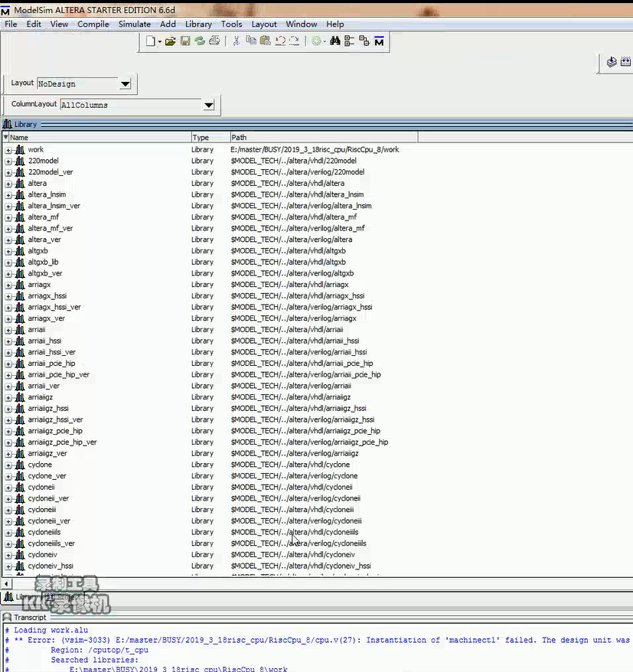Expand the altera_mf library node

pyautogui.click(x=8, y=217)
